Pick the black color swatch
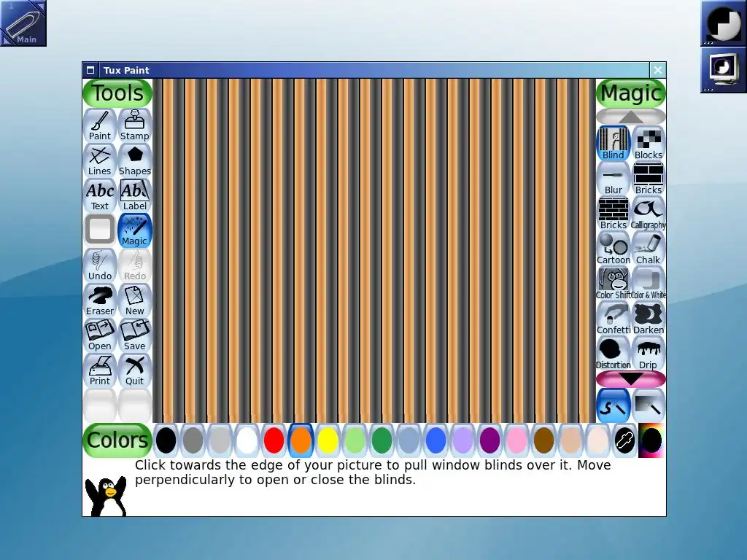The image size is (747, 560). [166, 440]
